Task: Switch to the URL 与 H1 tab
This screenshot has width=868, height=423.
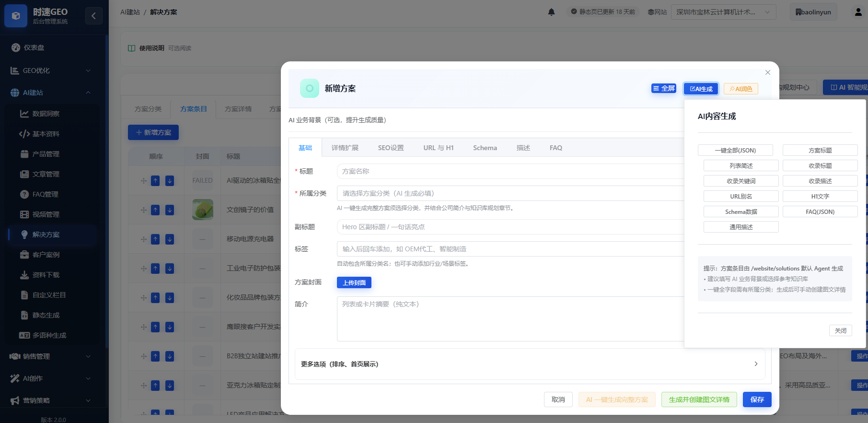Action: 439,148
